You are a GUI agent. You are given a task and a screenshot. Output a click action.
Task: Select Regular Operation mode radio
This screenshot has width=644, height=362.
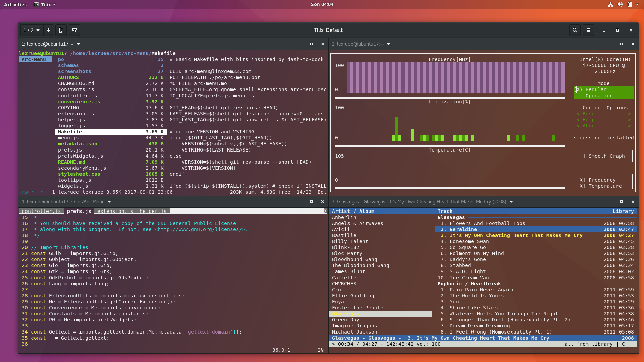[x=578, y=89]
